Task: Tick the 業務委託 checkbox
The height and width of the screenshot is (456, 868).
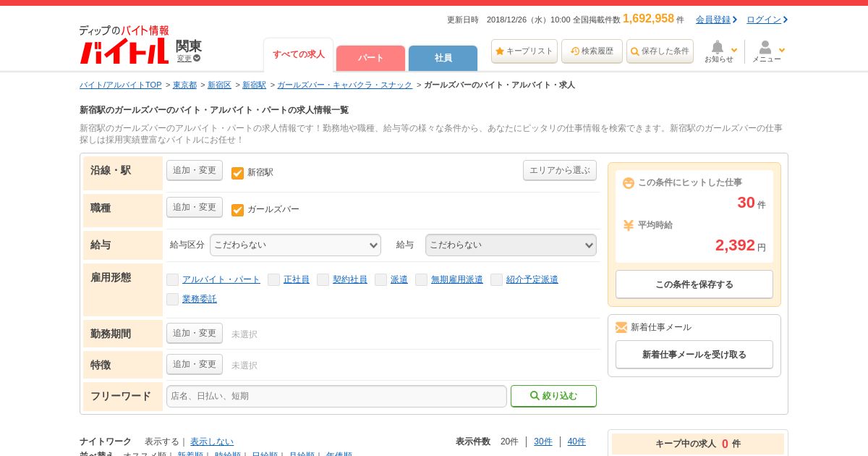Action: (172, 299)
